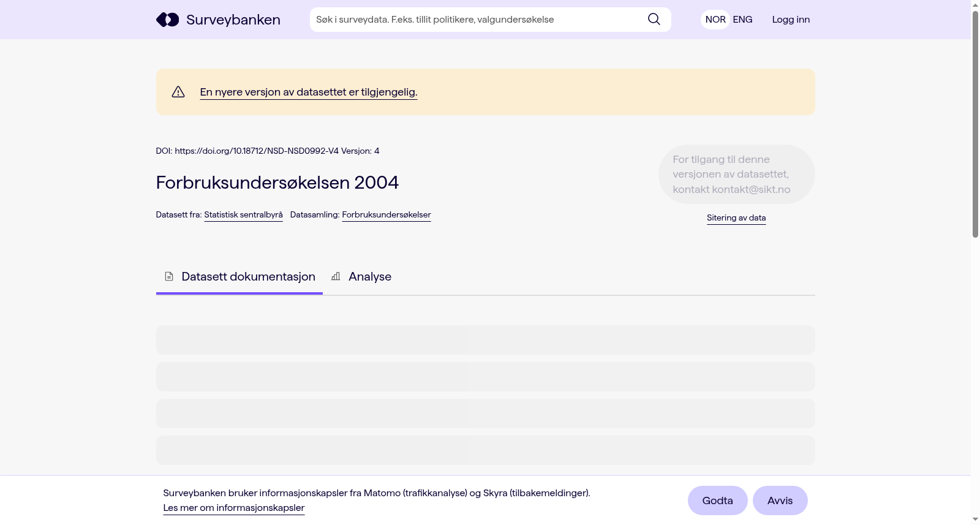The image size is (980, 525).
Task: Open the newer dataset version link
Action: 309,92
